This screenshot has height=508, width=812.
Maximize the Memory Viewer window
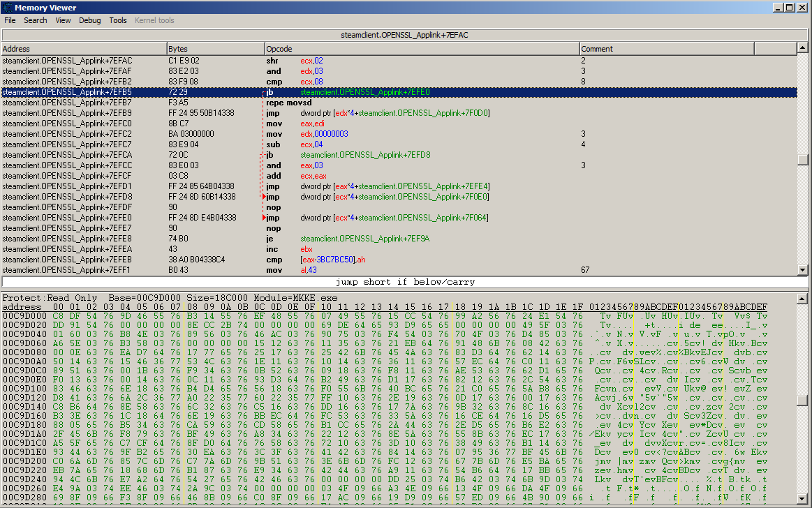pos(790,7)
